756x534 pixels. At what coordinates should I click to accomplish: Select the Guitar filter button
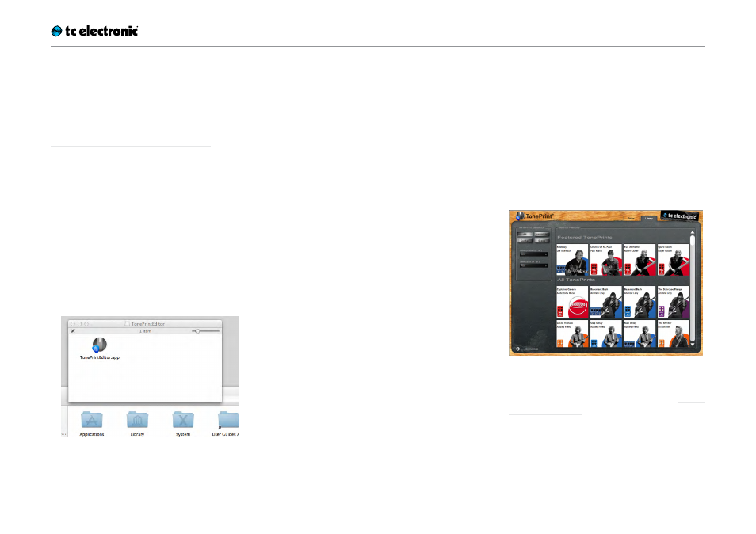coord(525,241)
